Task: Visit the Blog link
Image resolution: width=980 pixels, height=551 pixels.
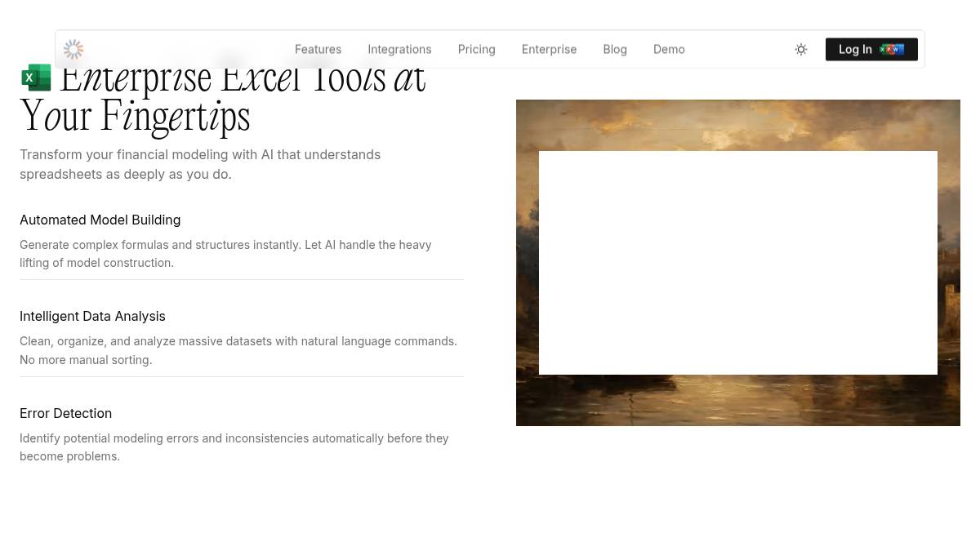Action: click(615, 50)
